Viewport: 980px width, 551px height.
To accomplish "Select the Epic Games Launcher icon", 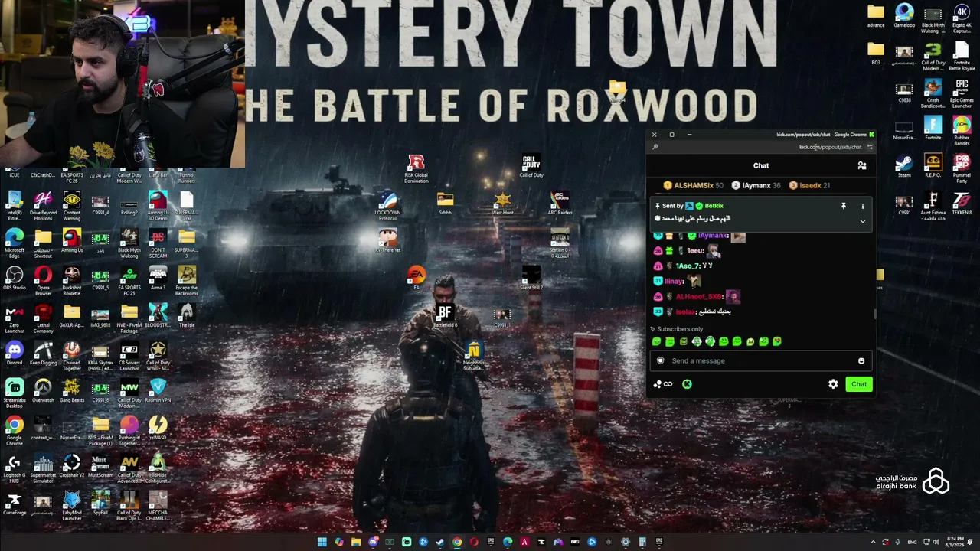I will pyautogui.click(x=962, y=93).
